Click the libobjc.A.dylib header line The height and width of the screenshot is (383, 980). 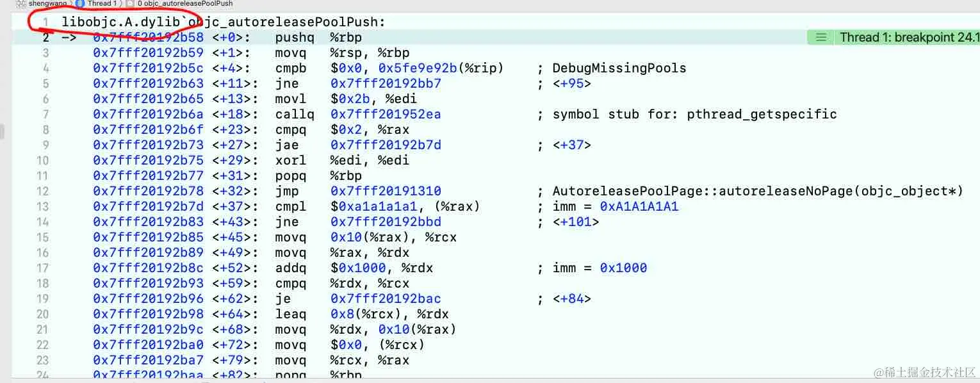[x=224, y=22]
